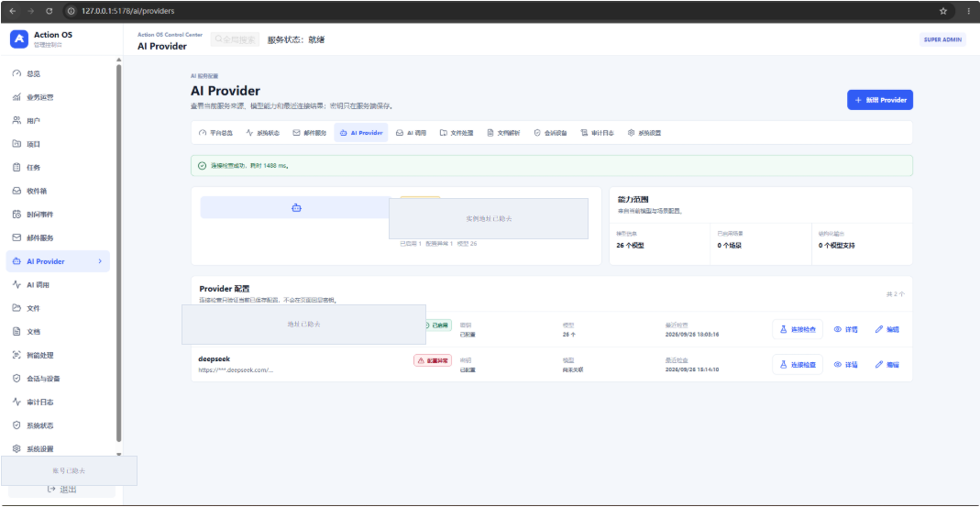Edit the 26-model provider row

pyautogui.click(x=886, y=329)
